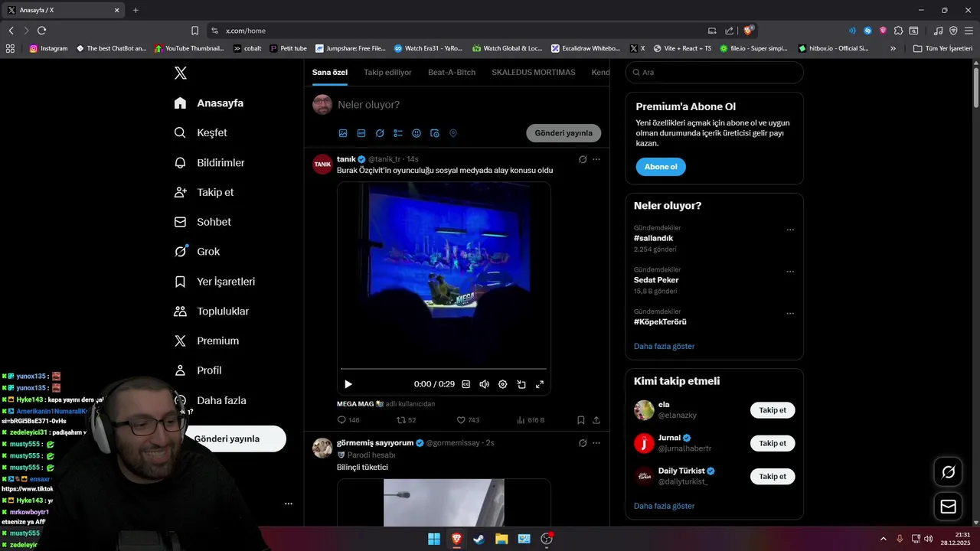The width and height of the screenshot is (980, 551).
Task: Toggle picture-in-picture for the video
Action: [521, 384]
